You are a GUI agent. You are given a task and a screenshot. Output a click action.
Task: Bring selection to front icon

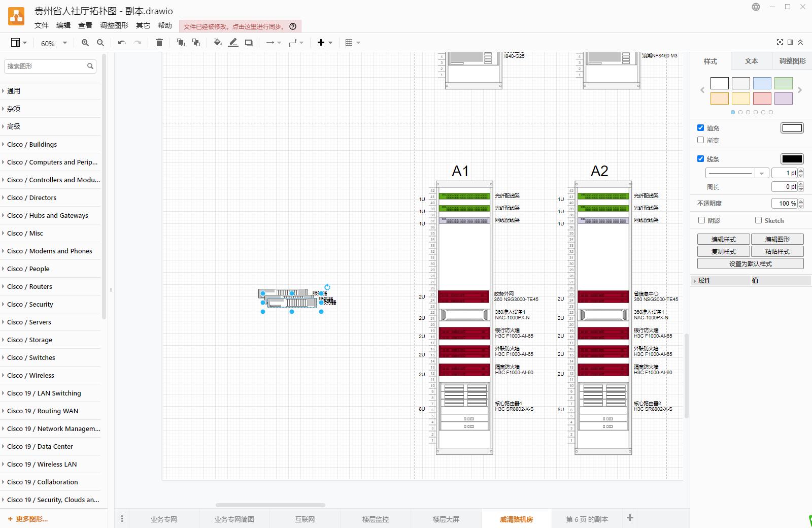click(181, 43)
